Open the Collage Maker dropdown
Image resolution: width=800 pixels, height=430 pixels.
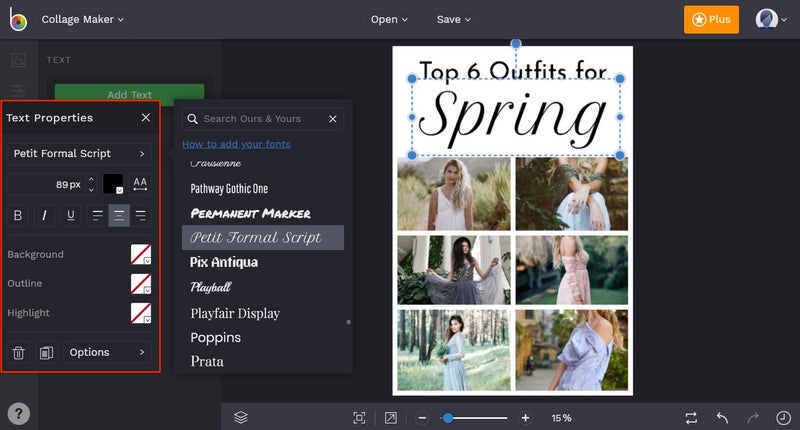pos(82,19)
